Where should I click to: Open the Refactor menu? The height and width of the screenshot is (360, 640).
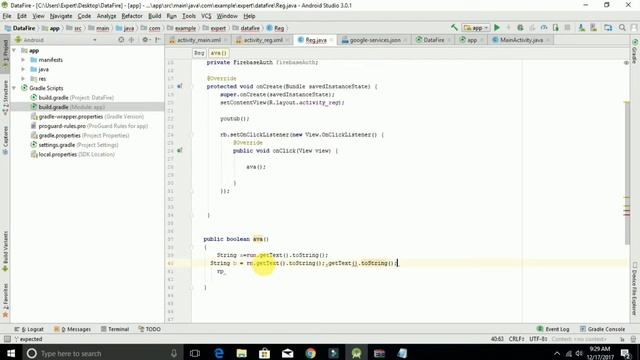(132, 16)
